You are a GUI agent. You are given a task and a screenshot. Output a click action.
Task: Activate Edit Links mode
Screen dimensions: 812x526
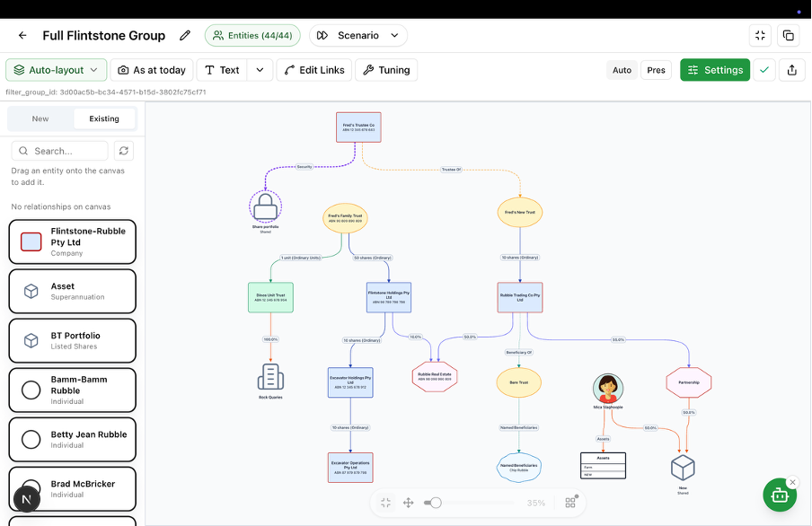(314, 70)
